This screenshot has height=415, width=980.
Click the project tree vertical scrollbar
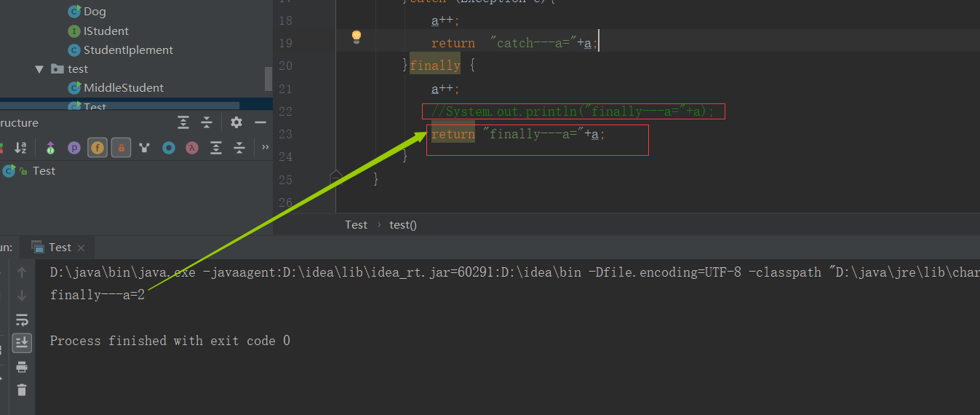(x=268, y=79)
